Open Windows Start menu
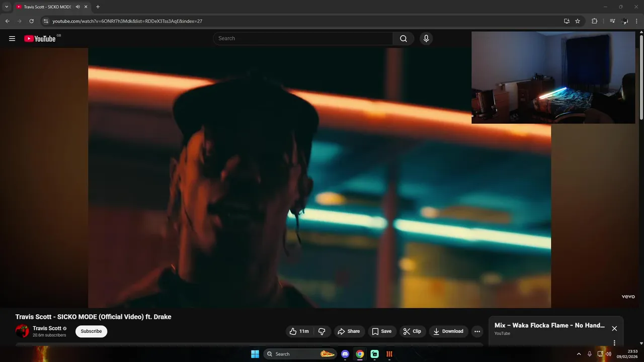 (x=255, y=354)
